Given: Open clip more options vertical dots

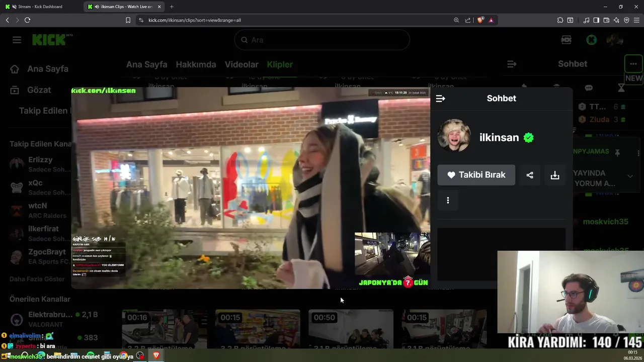Looking at the screenshot, I should tap(448, 200).
